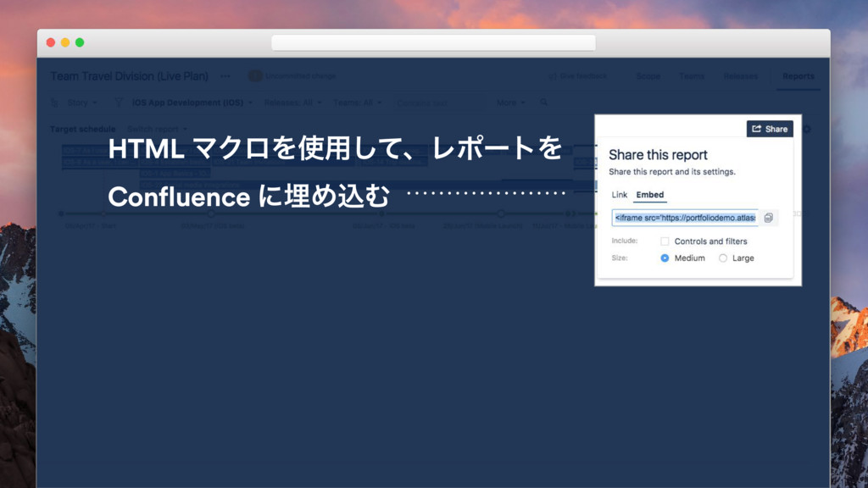Image resolution: width=868 pixels, height=488 pixels.
Task: Click the green maximize window button
Action: click(80, 42)
